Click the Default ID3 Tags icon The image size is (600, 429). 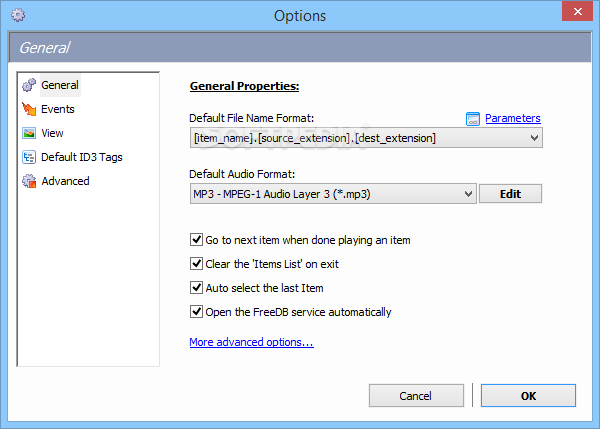click(29, 158)
